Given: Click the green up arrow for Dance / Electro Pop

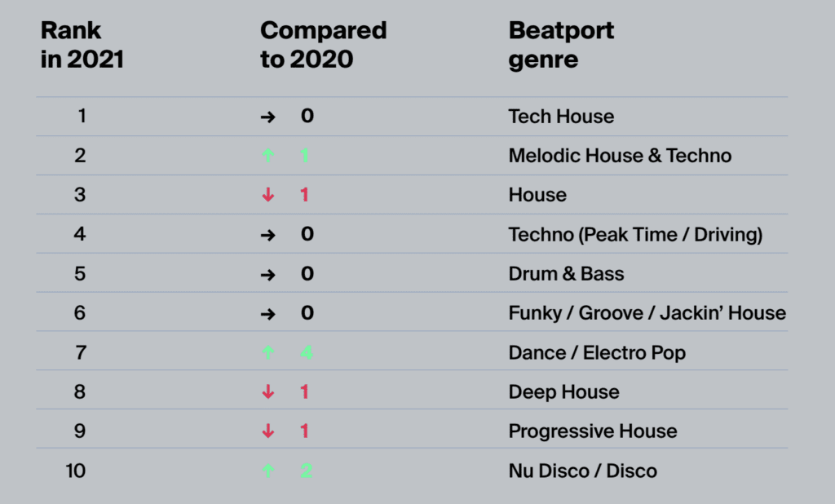Looking at the screenshot, I should click(x=267, y=353).
